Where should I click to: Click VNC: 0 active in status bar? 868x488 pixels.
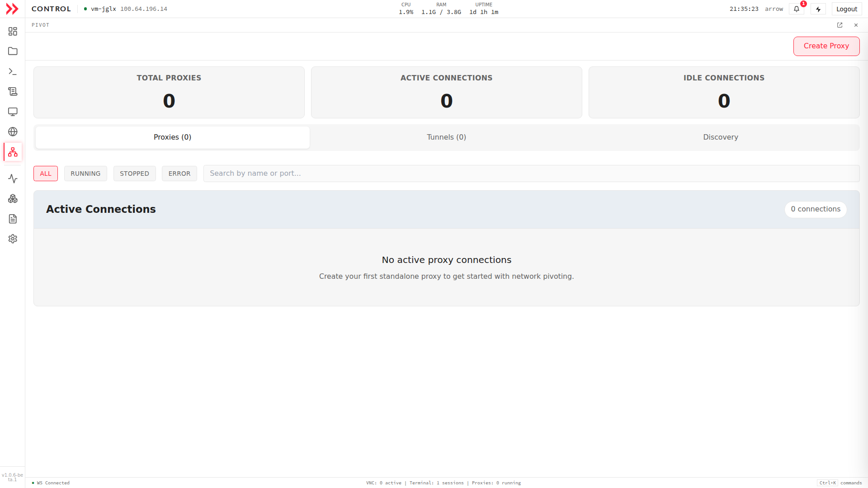pyautogui.click(x=384, y=483)
